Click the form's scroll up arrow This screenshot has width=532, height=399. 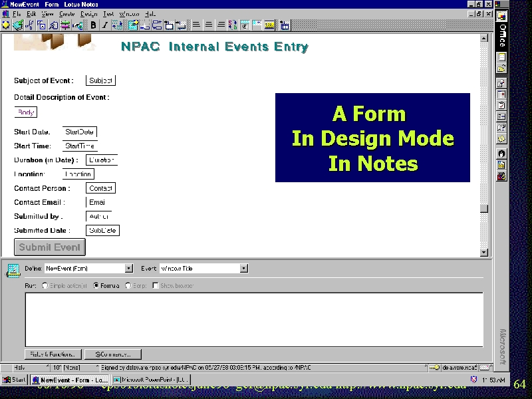pos(484,38)
